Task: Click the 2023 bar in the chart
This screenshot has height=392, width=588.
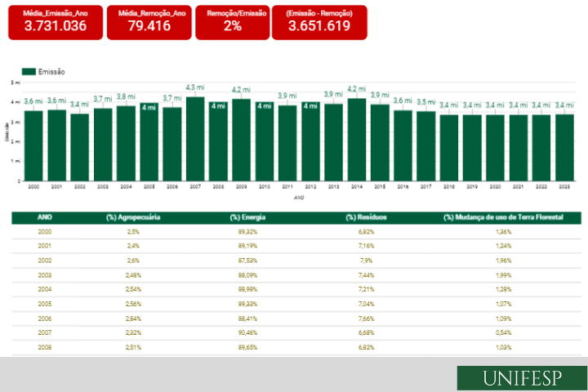Action: (x=564, y=147)
